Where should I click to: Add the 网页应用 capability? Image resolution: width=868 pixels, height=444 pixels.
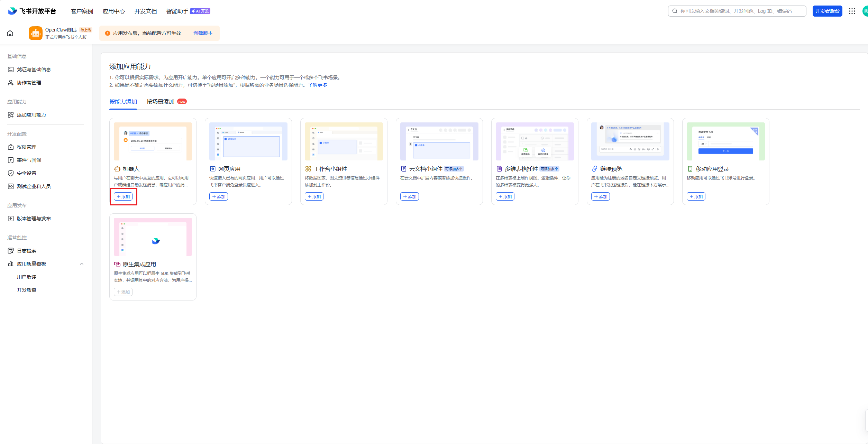(219, 196)
